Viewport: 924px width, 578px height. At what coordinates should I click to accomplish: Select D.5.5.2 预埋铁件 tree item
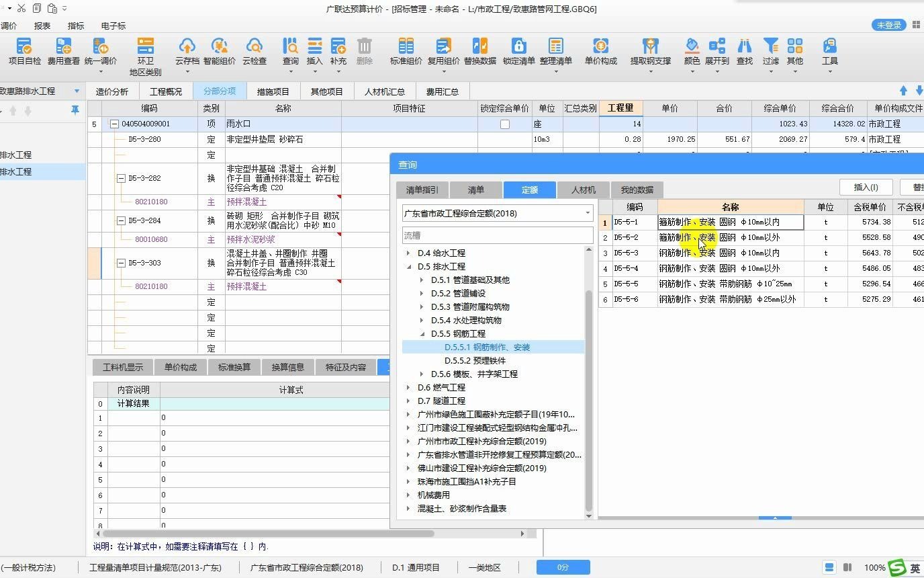(x=475, y=361)
